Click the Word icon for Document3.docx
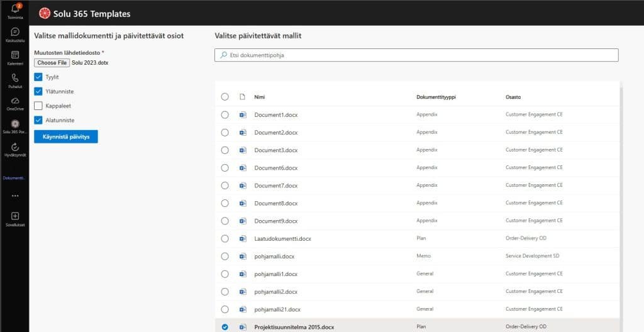The height and width of the screenshot is (332, 644). (x=243, y=150)
